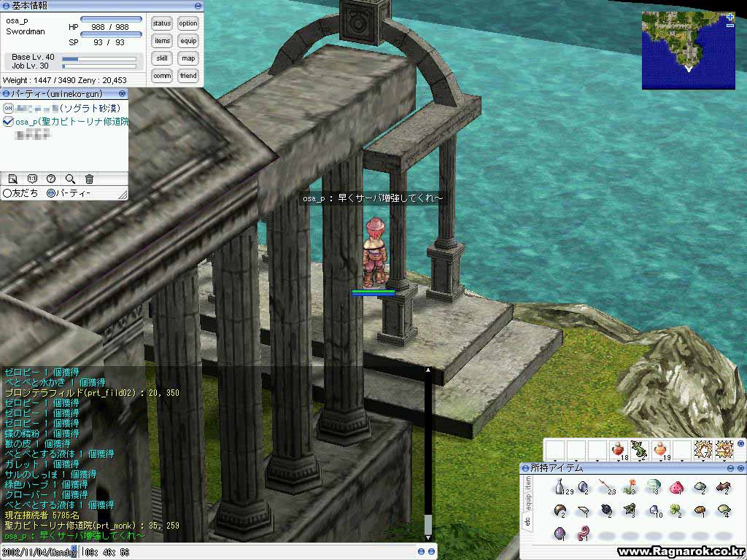This screenshot has width=747, height=560.
Task: Open dropdown arrow under green herb slot
Action: coord(640,461)
